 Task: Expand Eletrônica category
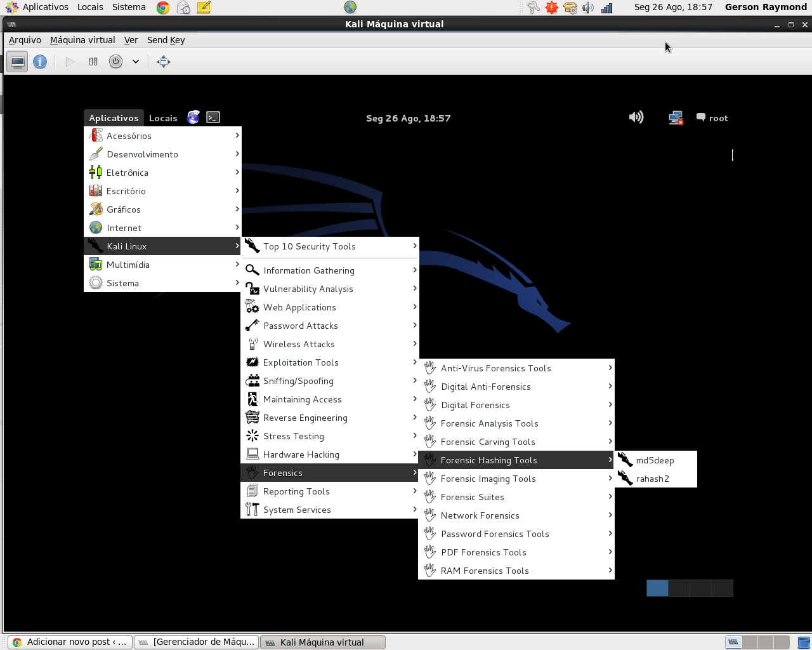coord(162,173)
